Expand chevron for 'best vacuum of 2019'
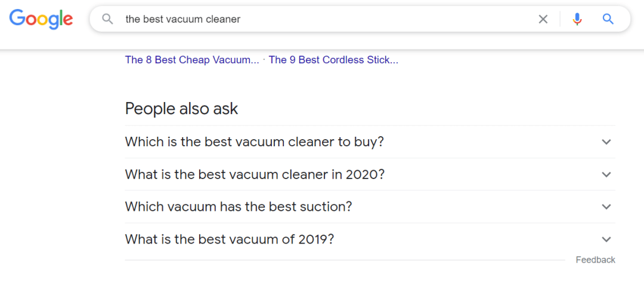 (x=606, y=239)
